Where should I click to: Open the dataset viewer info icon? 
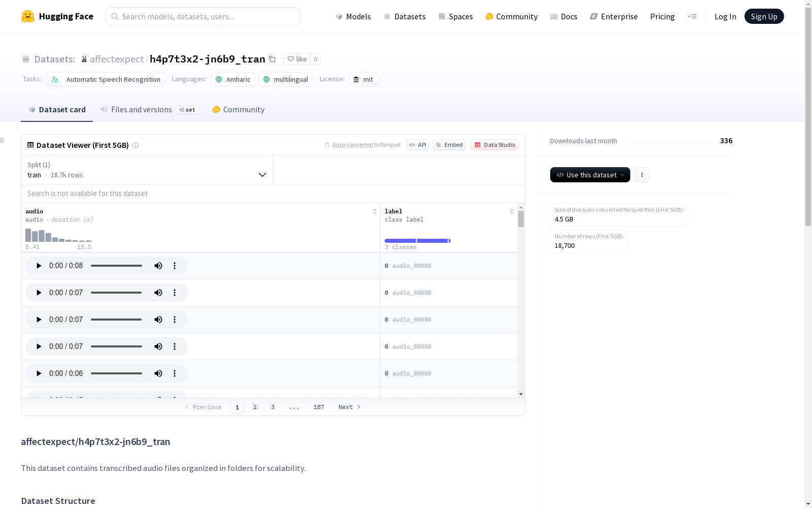tap(136, 145)
